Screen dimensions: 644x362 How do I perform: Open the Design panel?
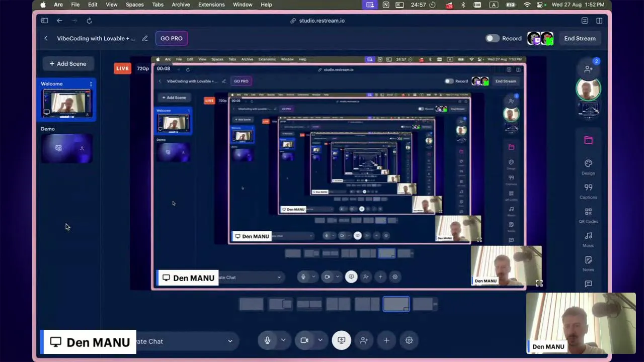(x=588, y=167)
